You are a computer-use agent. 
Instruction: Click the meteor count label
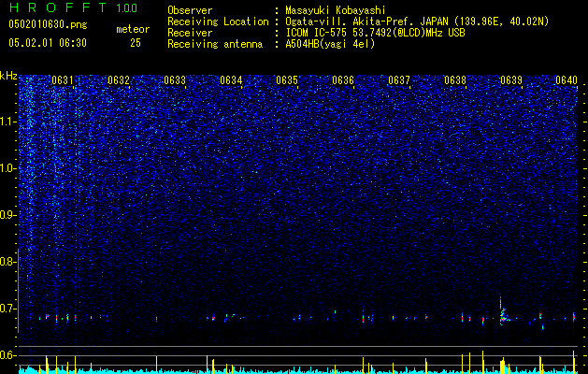(x=133, y=29)
